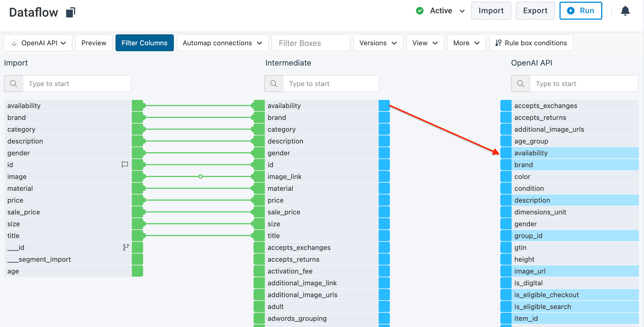
Task: Open the notifications bell
Action: (625, 11)
